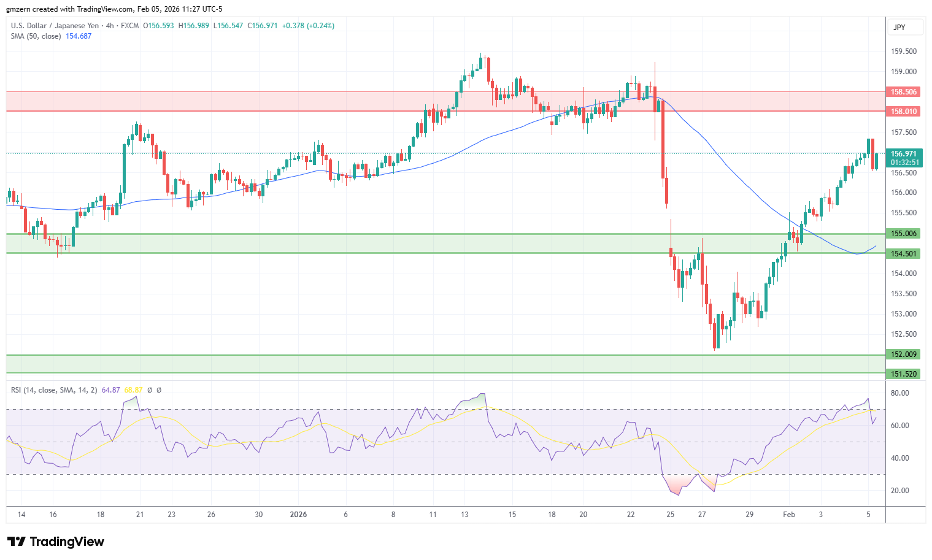Click the 80.00 RSI axis label

[900, 393]
